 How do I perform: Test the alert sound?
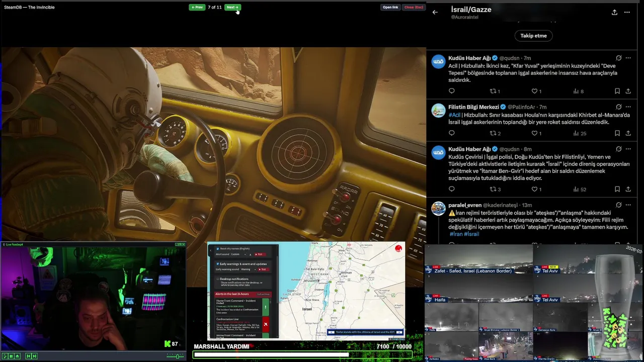(260, 254)
